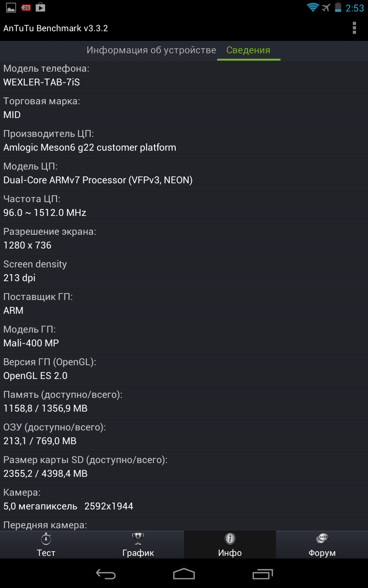Tap the clock showing 2:53
This screenshot has width=368, height=588.
(x=355, y=8)
